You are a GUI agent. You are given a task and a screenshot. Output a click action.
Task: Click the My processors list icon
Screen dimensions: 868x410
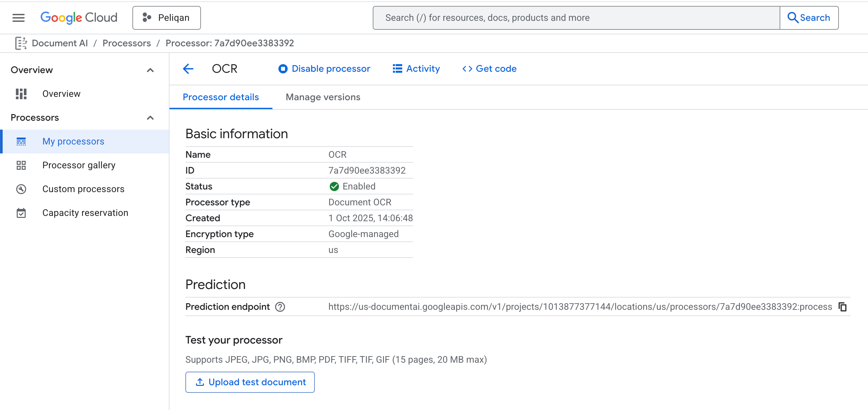pos(21,142)
